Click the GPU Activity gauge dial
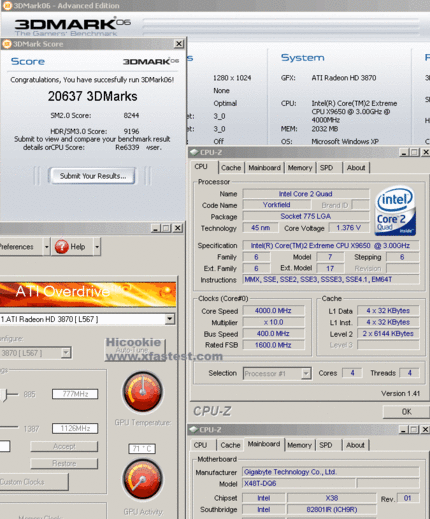Viewport: 430px width, 519px height. pos(143,480)
